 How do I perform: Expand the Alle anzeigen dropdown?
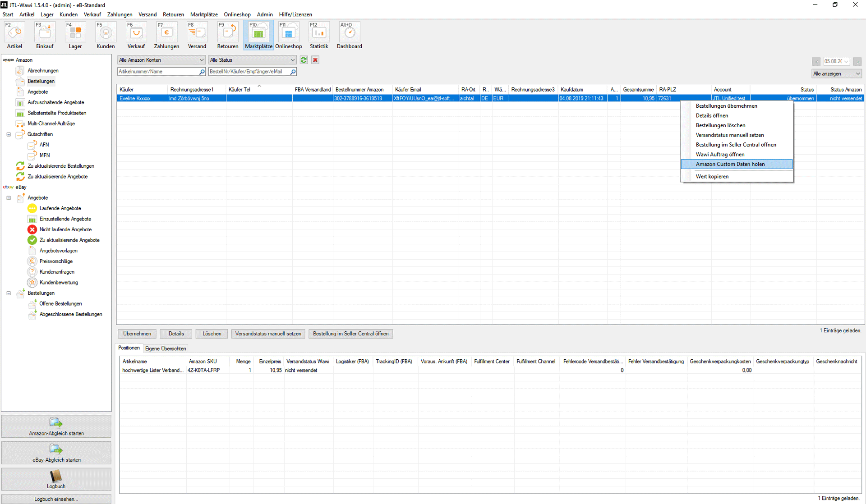(836, 73)
